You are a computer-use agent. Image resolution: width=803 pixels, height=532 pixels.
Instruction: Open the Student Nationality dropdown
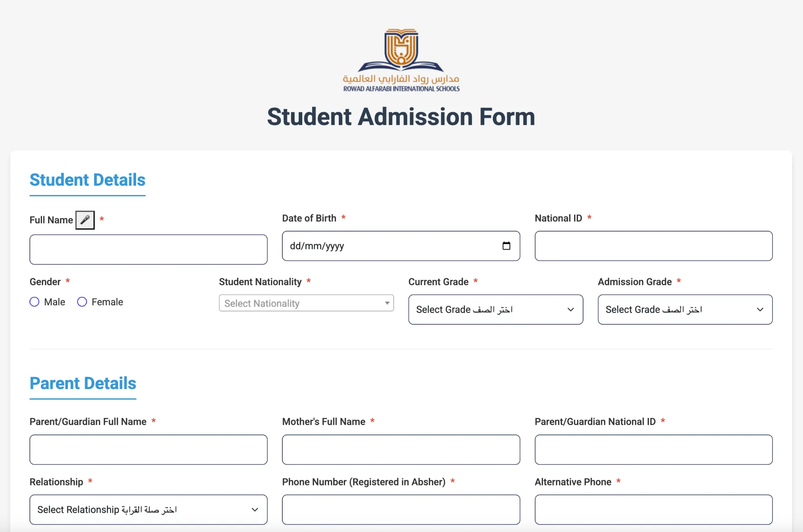306,303
